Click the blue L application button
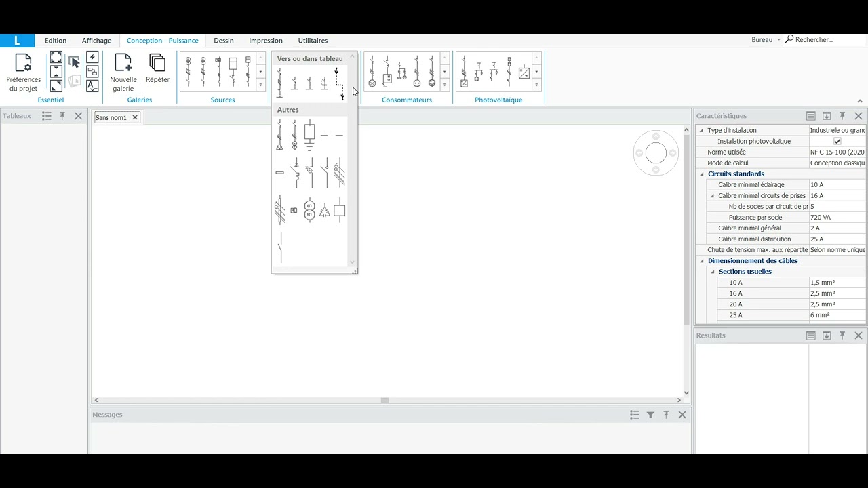The image size is (868, 488). 17,41
